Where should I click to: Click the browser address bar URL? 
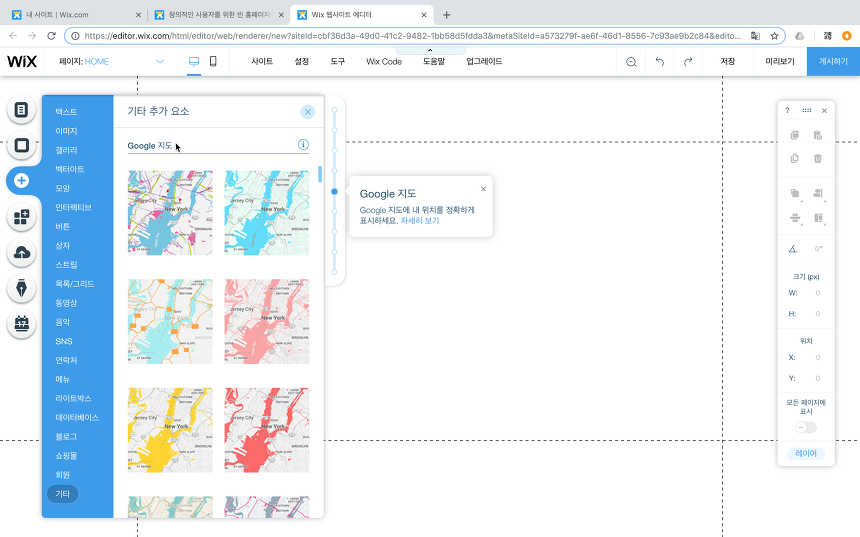tap(411, 36)
